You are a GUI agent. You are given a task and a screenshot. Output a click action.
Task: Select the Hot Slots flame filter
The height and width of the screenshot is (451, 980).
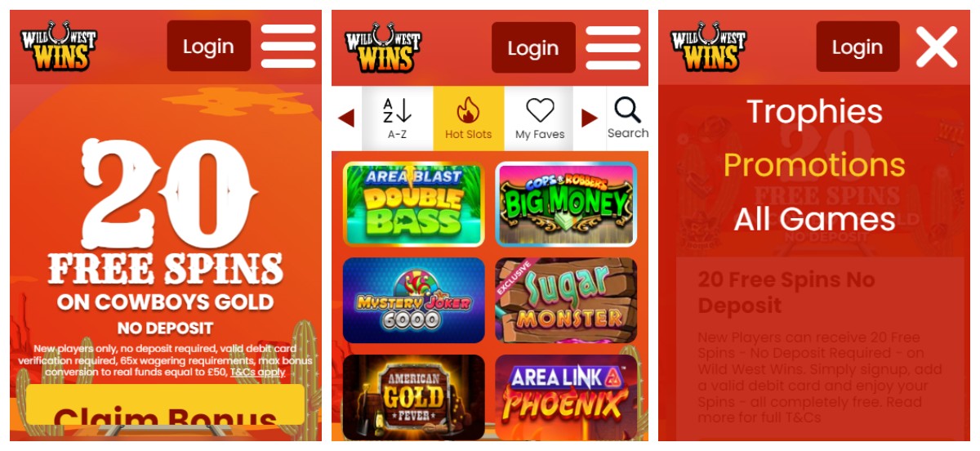pyautogui.click(x=468, y=118)
